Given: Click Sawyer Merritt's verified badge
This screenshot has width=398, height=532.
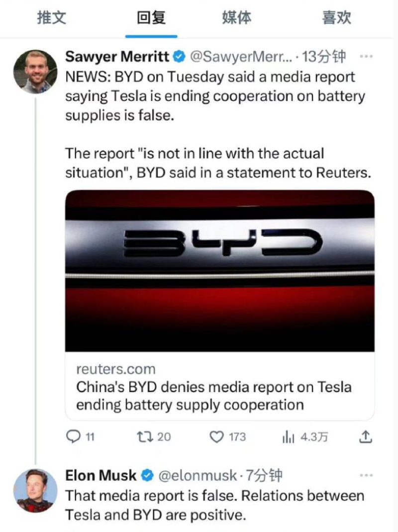Looking at the screenshot, I should point(180,56).
